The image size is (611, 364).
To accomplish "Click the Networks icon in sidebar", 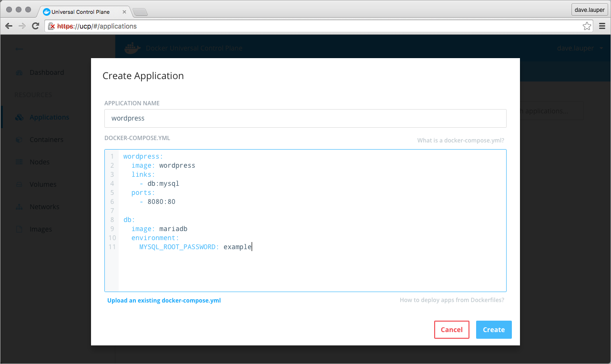I will pos(19,207).
